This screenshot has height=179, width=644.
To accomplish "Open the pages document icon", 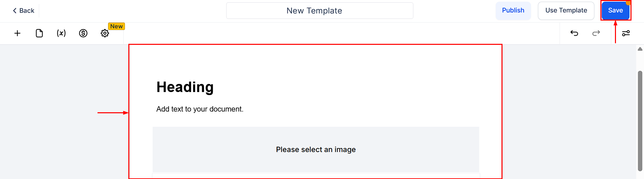I will [x=39, y=33].
